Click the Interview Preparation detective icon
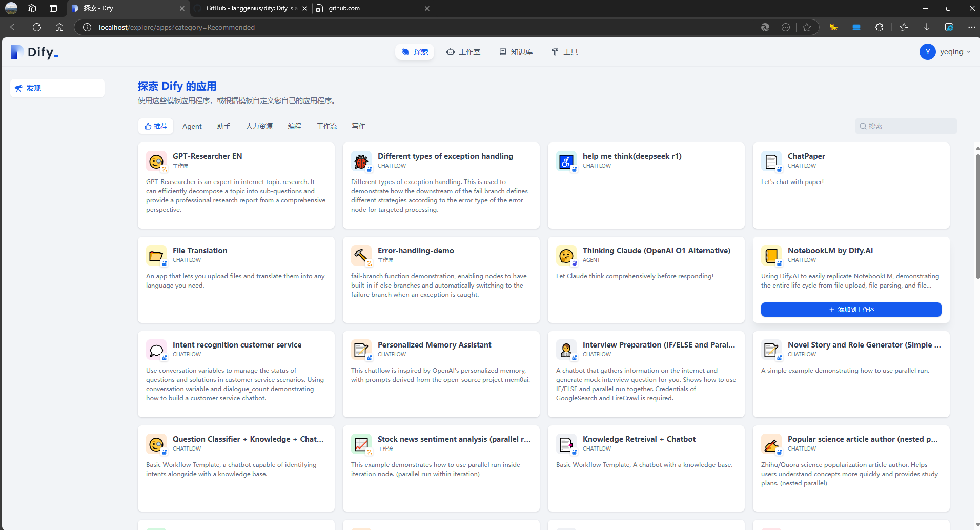Viewport: 980px width, 530px height. pyautogui.click(x=566, y=350)
